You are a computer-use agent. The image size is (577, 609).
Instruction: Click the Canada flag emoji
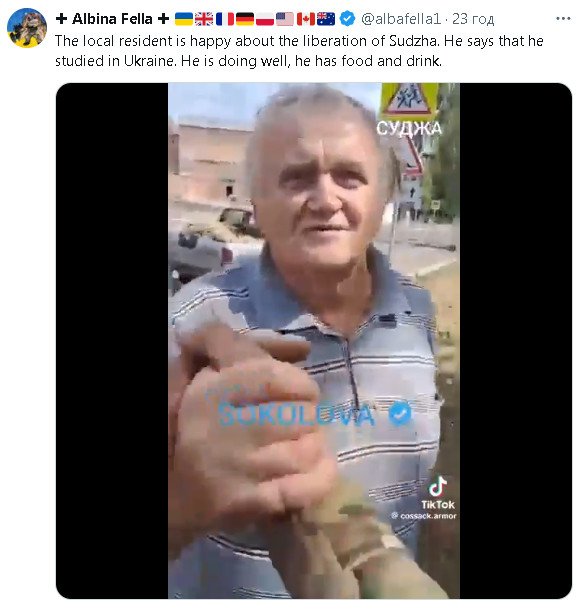pos(306,19)
